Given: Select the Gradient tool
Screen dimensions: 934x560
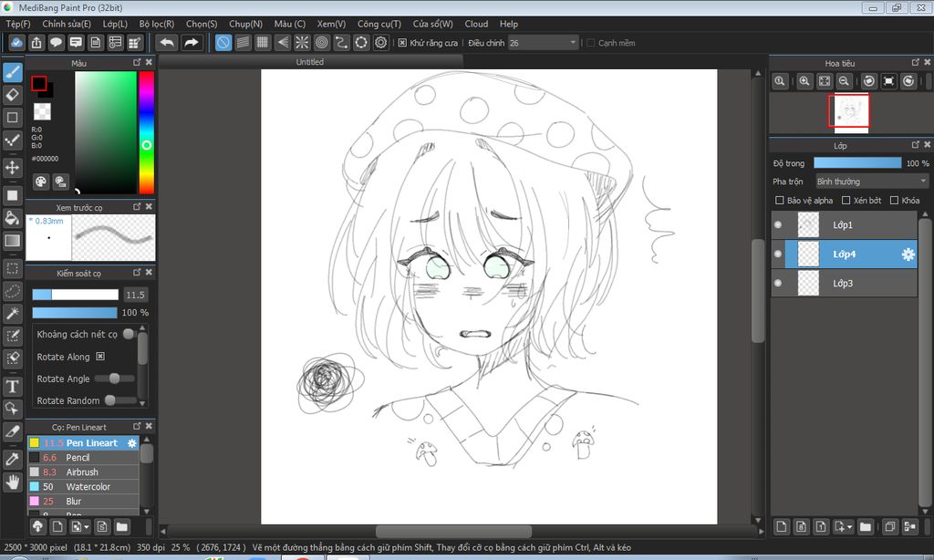Looking at the screenshot, I should tap(13, 241).
